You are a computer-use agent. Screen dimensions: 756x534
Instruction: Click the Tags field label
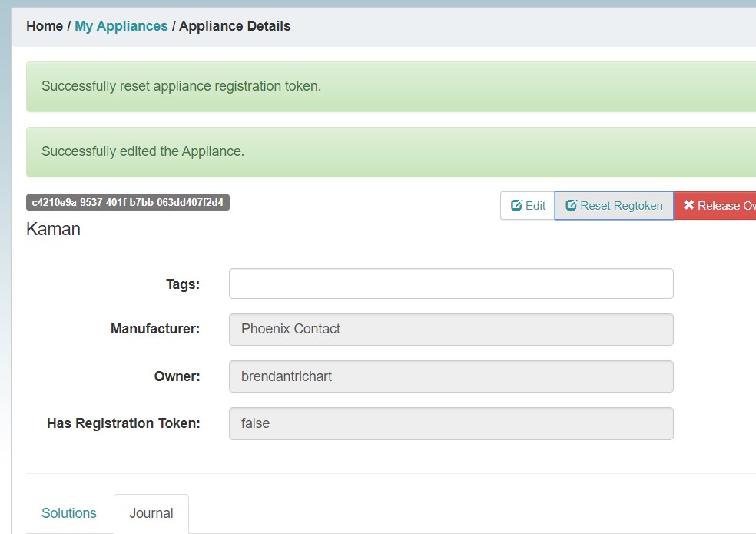(x=183, y=284)
